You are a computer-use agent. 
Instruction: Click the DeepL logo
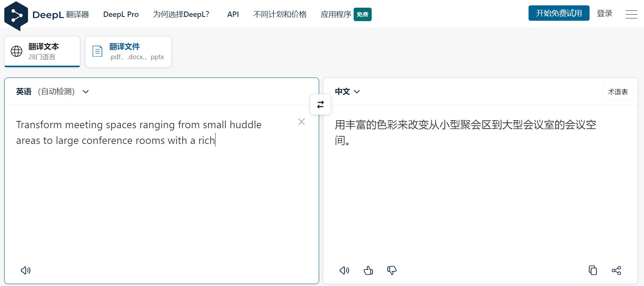16,15
